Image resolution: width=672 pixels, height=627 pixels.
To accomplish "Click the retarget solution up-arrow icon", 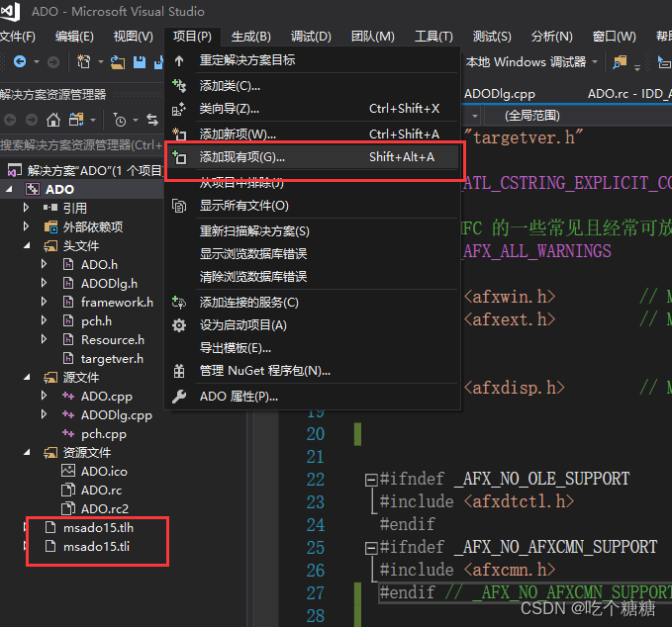I will [x=179, y=60].
